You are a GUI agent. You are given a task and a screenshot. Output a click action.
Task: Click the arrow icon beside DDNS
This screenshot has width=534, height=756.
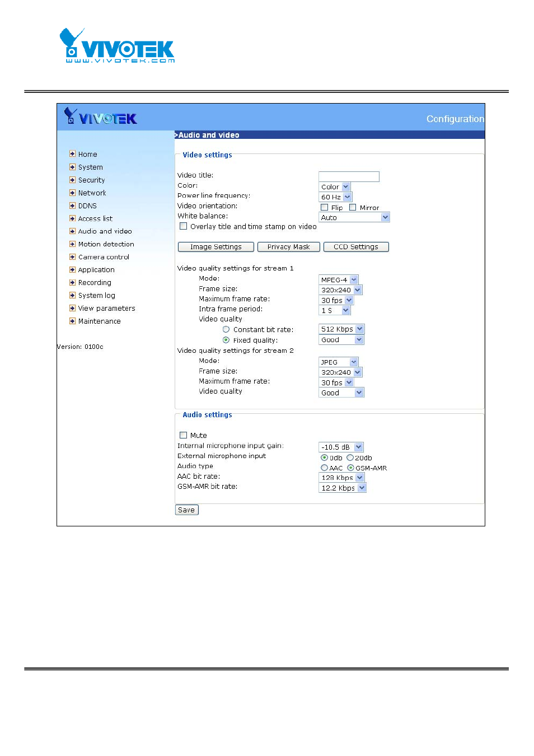[72, 206]
